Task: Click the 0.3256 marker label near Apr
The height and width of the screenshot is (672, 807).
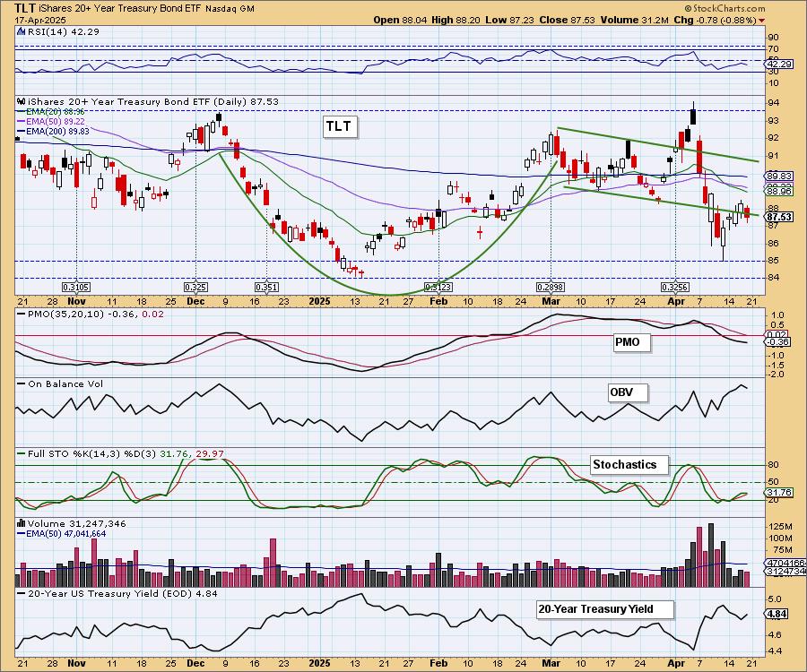Action: tap(674, 287)
